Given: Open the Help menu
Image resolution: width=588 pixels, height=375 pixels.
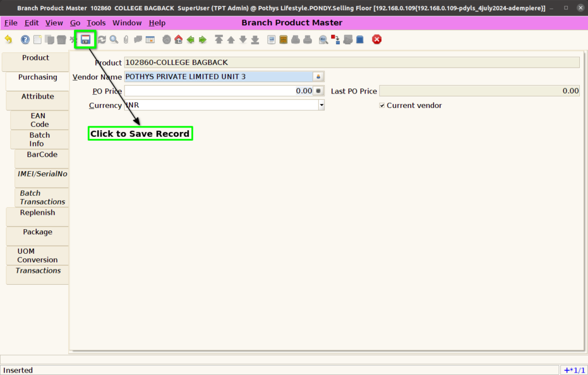Looking at the screenshot, I should click(157, 23).
